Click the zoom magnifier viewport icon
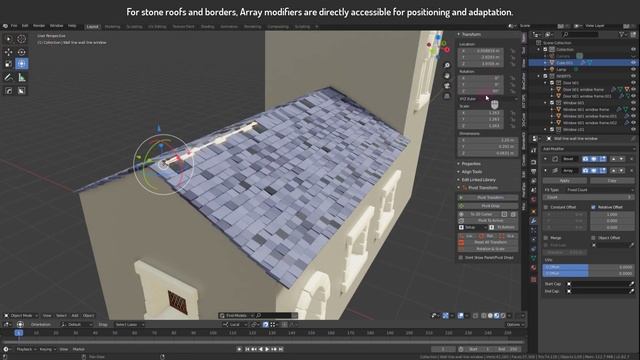Screen dimensions: 640x360 tap(447, 65)
